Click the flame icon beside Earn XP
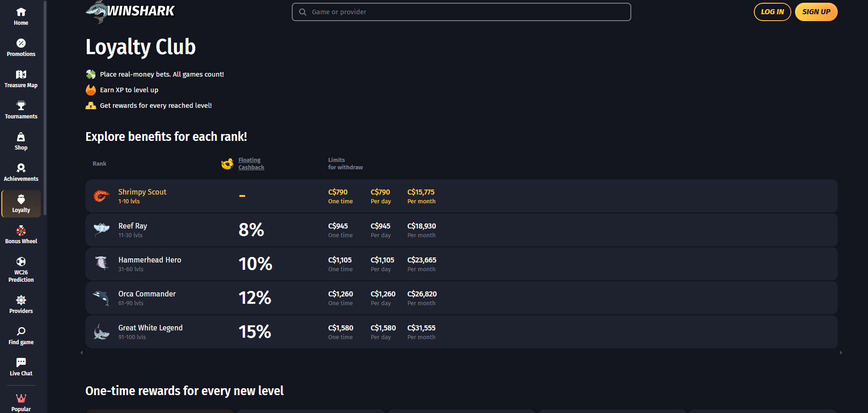This screenshot has width=868, height=413. coord(91,90)
